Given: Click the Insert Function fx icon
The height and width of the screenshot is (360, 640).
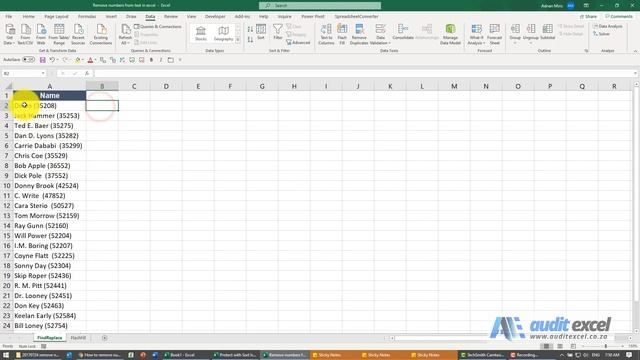Looking at the screenshot, I should pyautogui.click(x=87, y=73).
